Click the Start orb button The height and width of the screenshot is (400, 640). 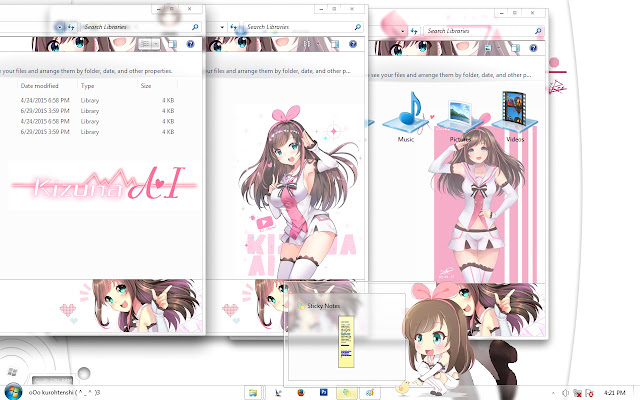click(12, 392)
